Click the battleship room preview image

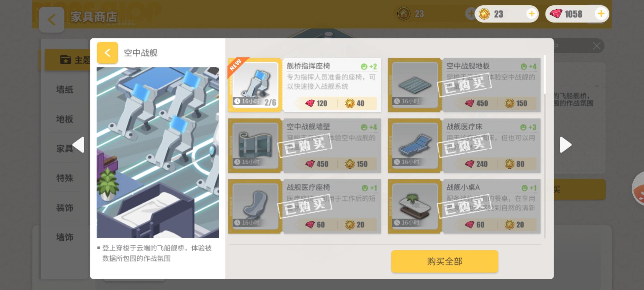click(x=158, y=153)
